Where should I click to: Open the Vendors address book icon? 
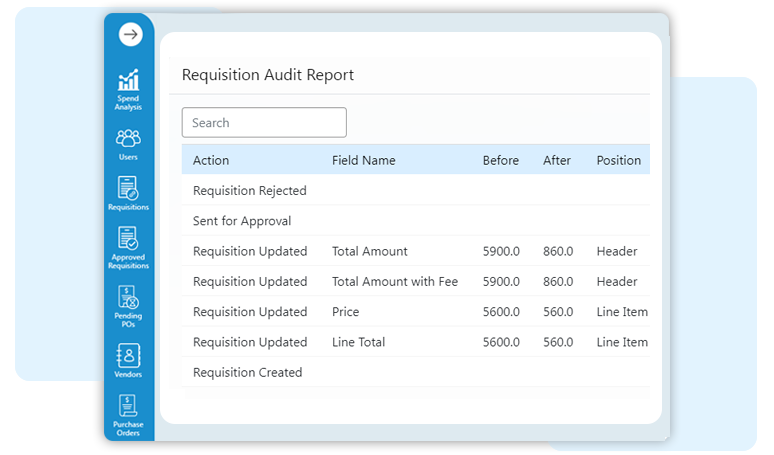(128, 360)
